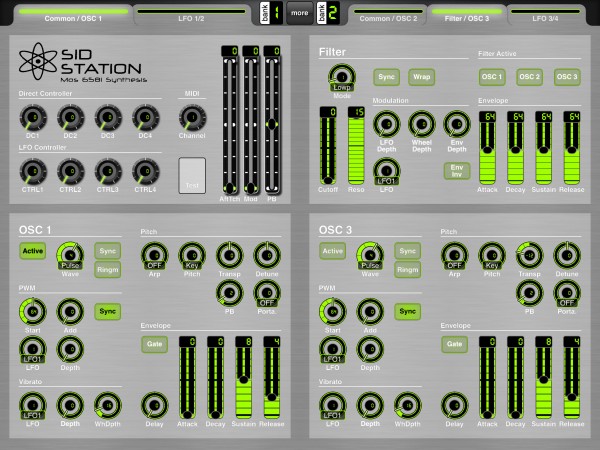Click the OSC 1 Transp knob
The height and width of the screenshot is (450, 600).
(230, 255)
